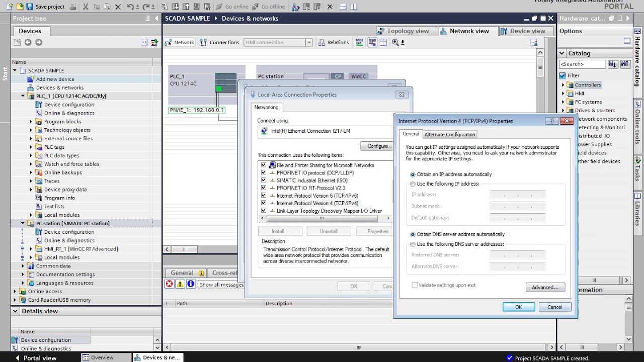
Task: Click the hardware Catalog Search field
Action: (x=582, y=64)
